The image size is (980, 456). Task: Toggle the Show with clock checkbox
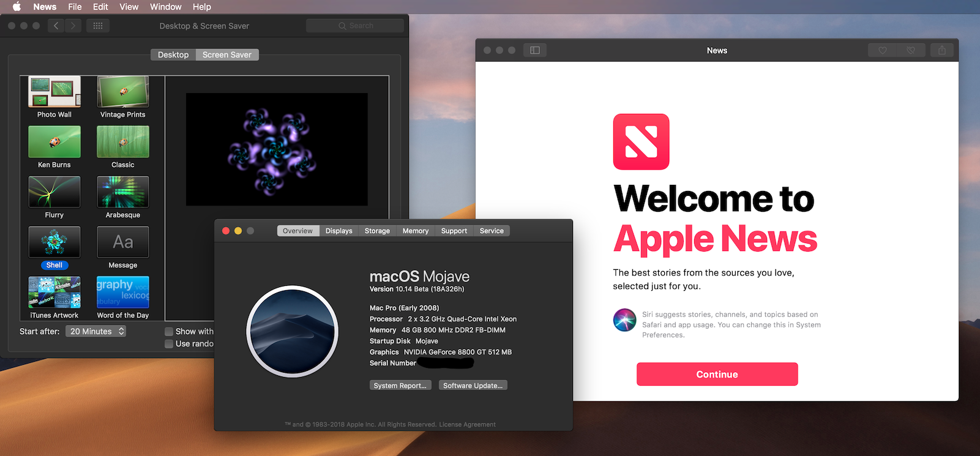click(169, 331)
